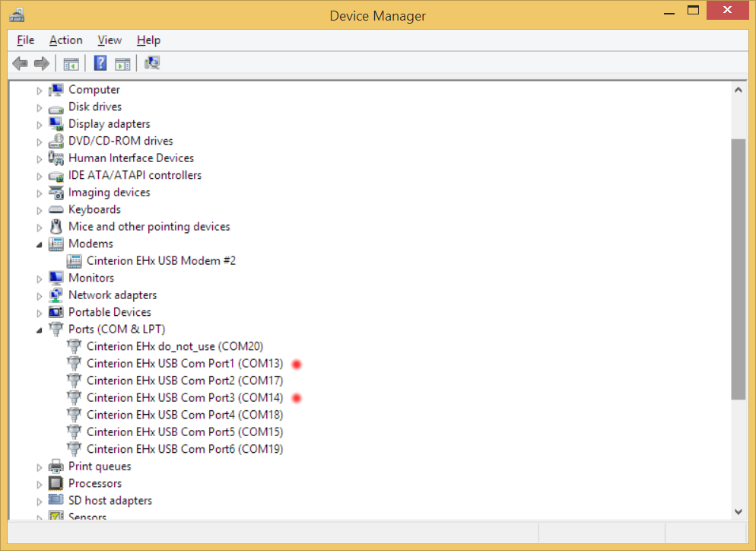This screenshot has width=756, height=551.
Task: Select the SD host adapters label
Action: click(x=110, y=500)
